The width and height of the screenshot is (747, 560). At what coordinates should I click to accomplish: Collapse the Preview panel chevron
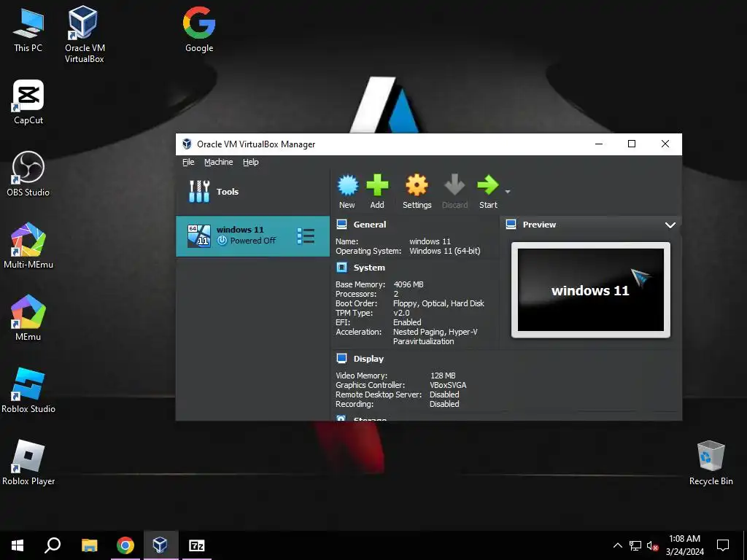click(670, 225)
